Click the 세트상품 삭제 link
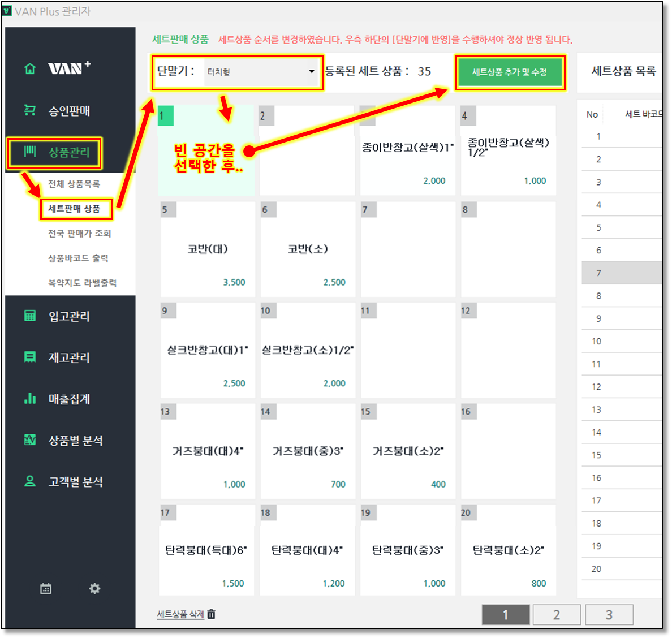The width and height of the screenshot is (672, 638). click(180, 614)
